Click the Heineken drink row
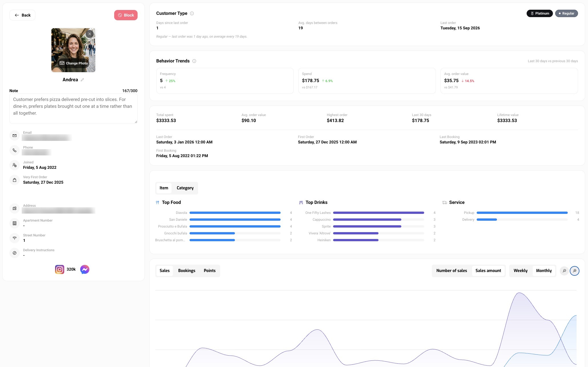 367,240
